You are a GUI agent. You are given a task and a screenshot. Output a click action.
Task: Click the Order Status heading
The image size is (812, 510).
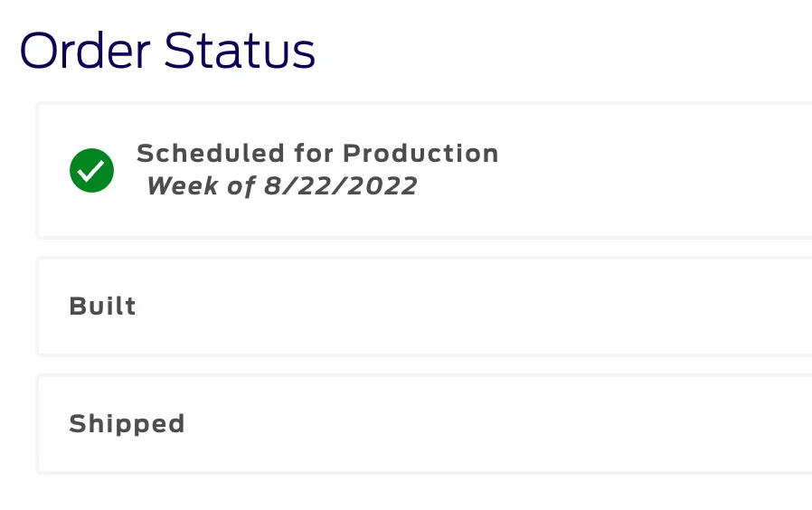pyautogui.click(x=167, y=51)
